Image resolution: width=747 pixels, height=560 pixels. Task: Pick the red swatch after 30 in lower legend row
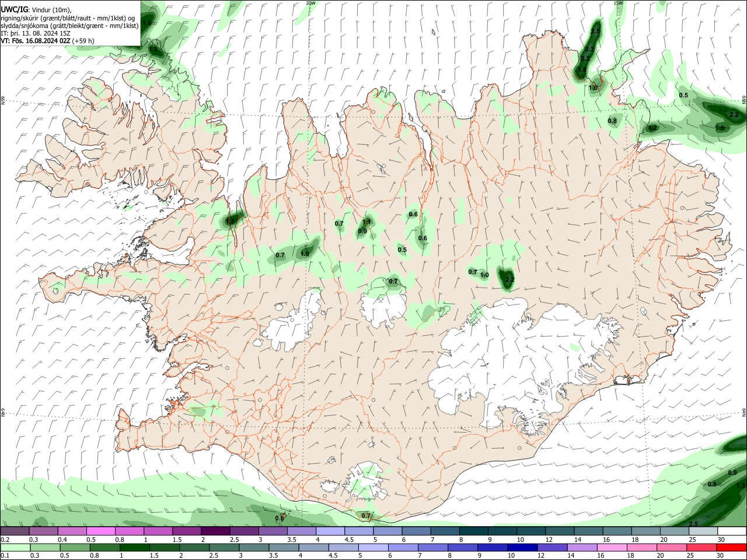pos(731,548)
